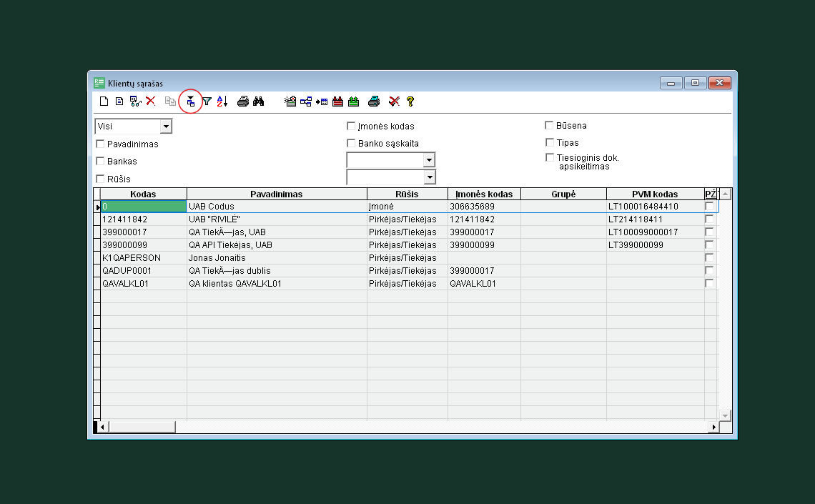The width and height of the screenshot is (815, 504).
Task: Click the toolbar icon with black down arrow over squares
Action: pos(191,102)
